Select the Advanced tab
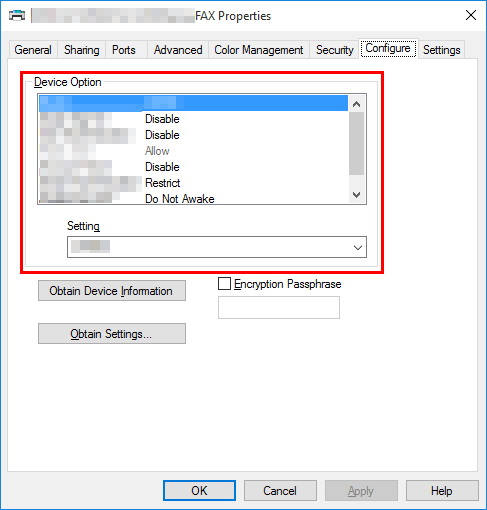Viewport: 487px width, 510px height. click(x=178, y=50)
